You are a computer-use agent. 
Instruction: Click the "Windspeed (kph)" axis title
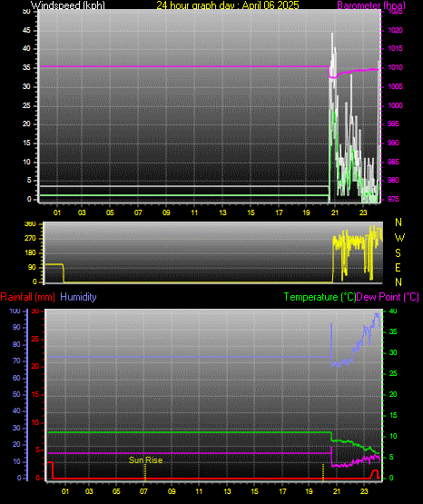68,5
